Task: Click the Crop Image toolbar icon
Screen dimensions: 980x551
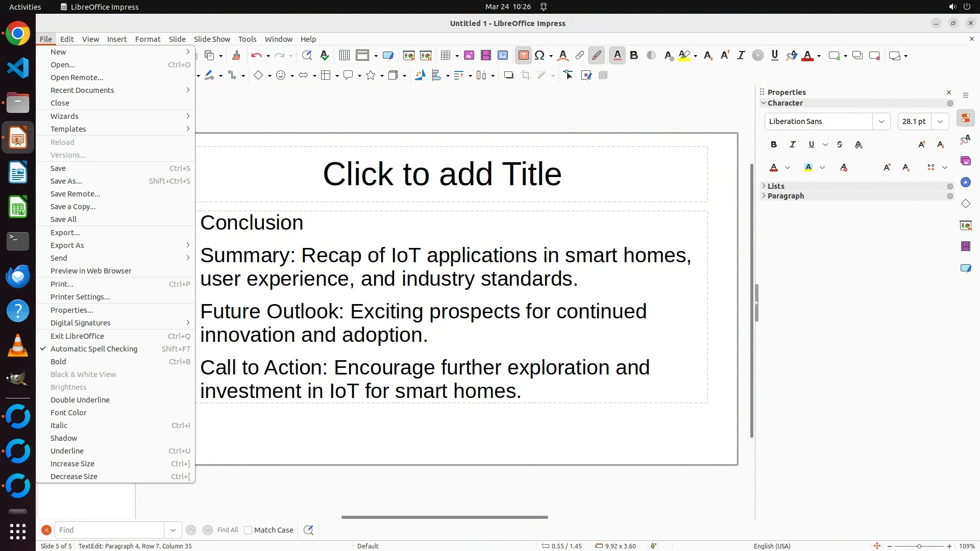Action: [526, 76]
